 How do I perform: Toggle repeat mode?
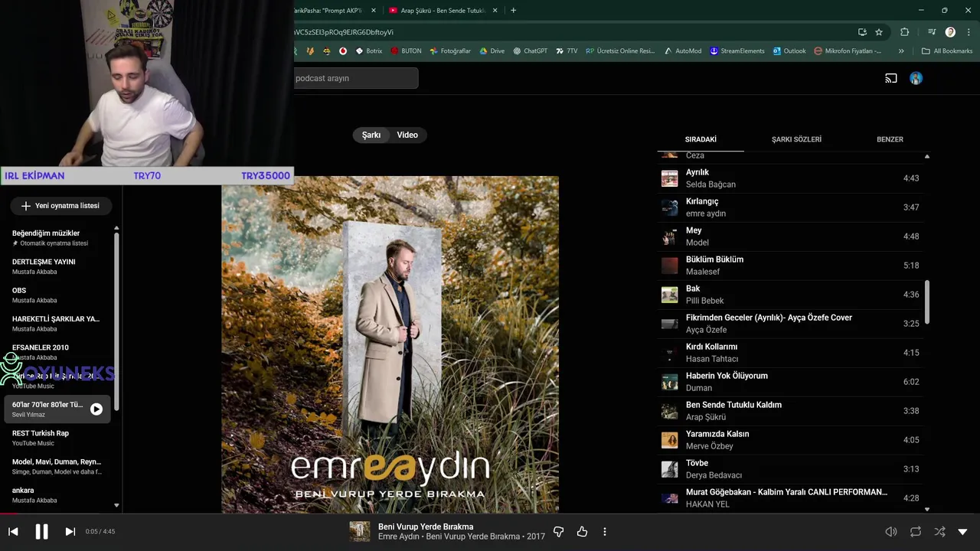point(915,531)
